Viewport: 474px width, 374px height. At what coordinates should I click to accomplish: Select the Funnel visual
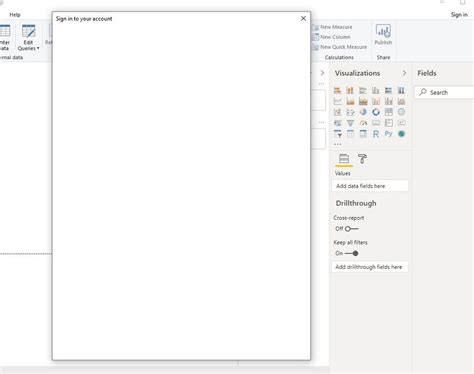coord(350,123)
